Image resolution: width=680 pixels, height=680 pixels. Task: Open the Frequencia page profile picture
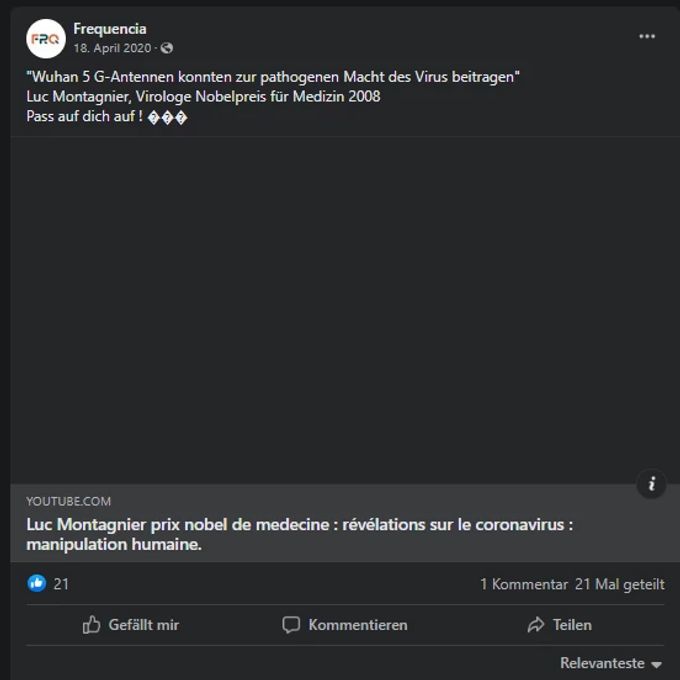[x=46, y=39]
